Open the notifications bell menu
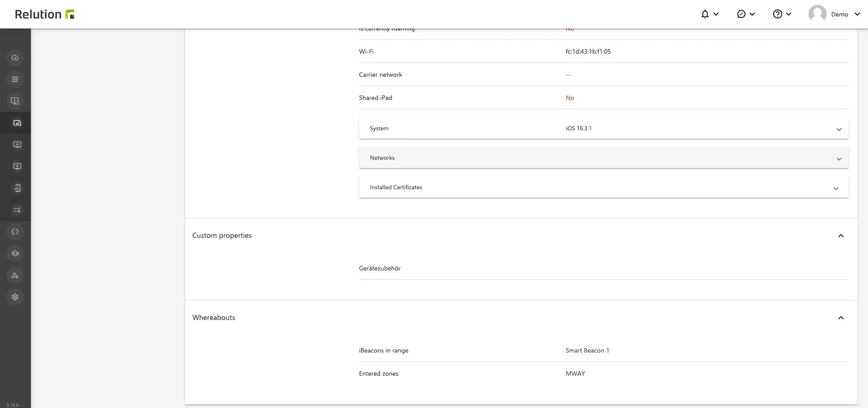Image resolution: width=868 pixels, height=408 pixels. (x=710, y=14)
